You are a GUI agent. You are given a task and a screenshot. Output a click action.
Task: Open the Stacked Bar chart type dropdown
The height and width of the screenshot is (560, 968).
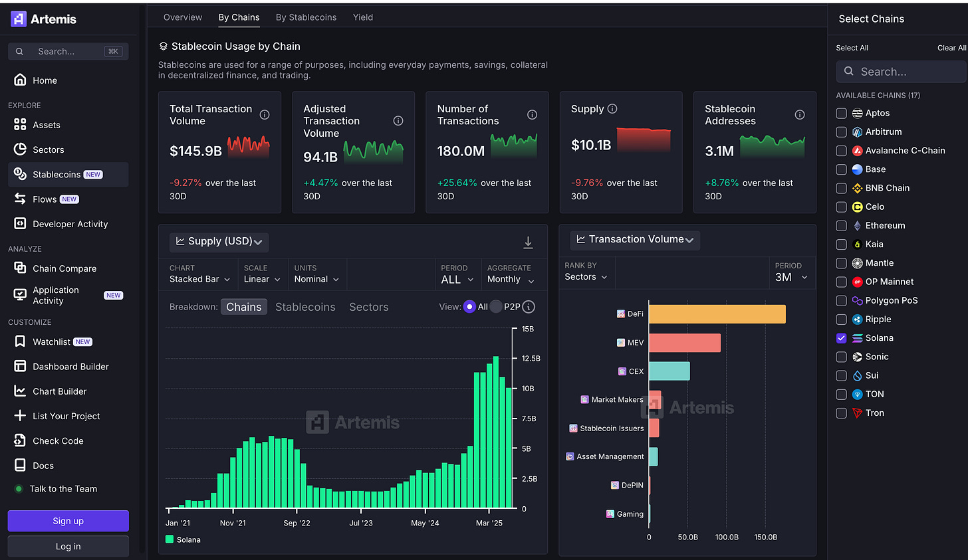point(199,279)
